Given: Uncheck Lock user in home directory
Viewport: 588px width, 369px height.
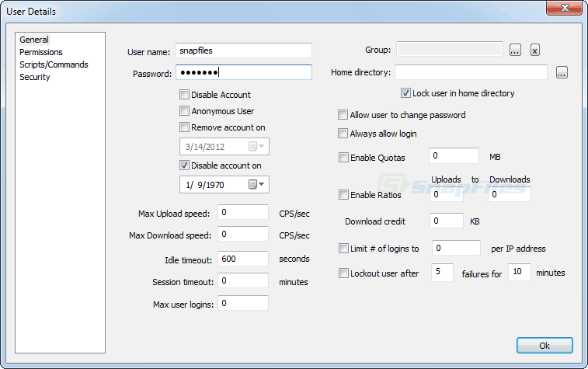Looking at the screenshot, I should (x=405, y=93).
